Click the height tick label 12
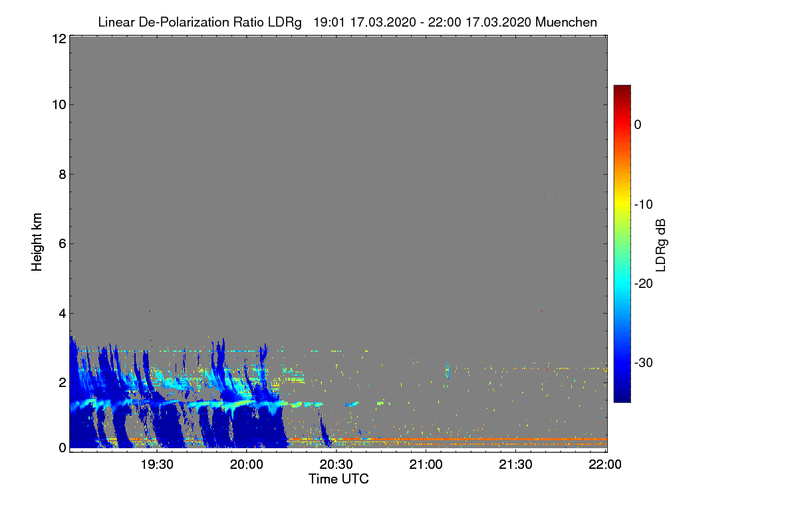 pyautogui.click(x=59, y=39)
